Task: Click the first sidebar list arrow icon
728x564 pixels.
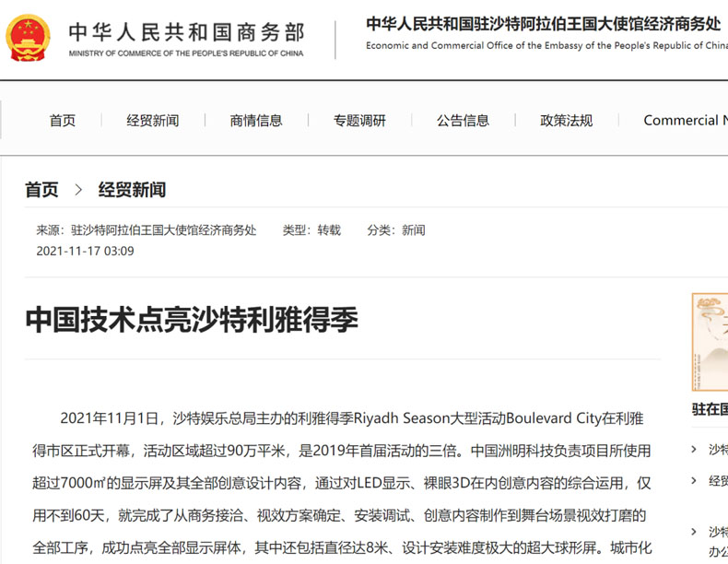Action: tap(694, 449)
